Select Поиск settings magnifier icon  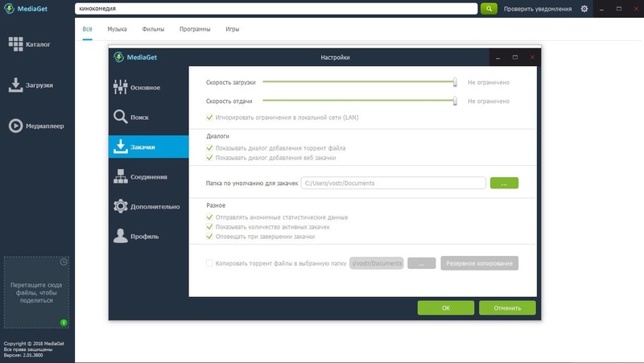(121, 117)
